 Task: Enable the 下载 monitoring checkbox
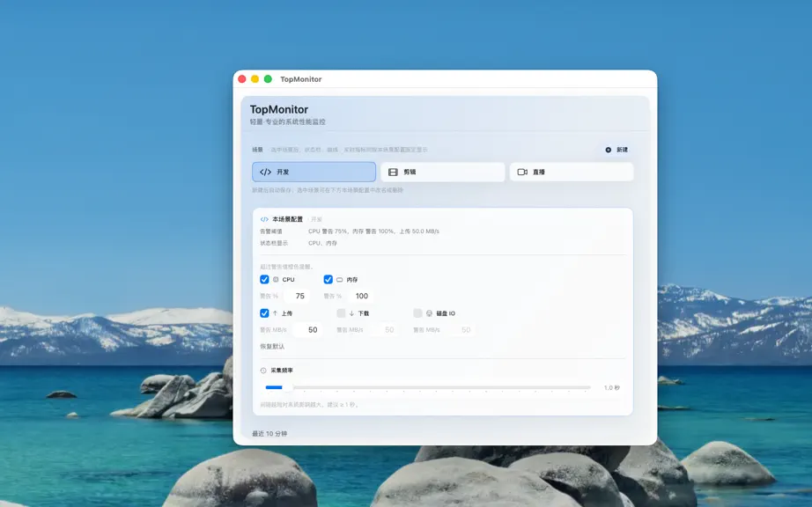click(341, 313)
